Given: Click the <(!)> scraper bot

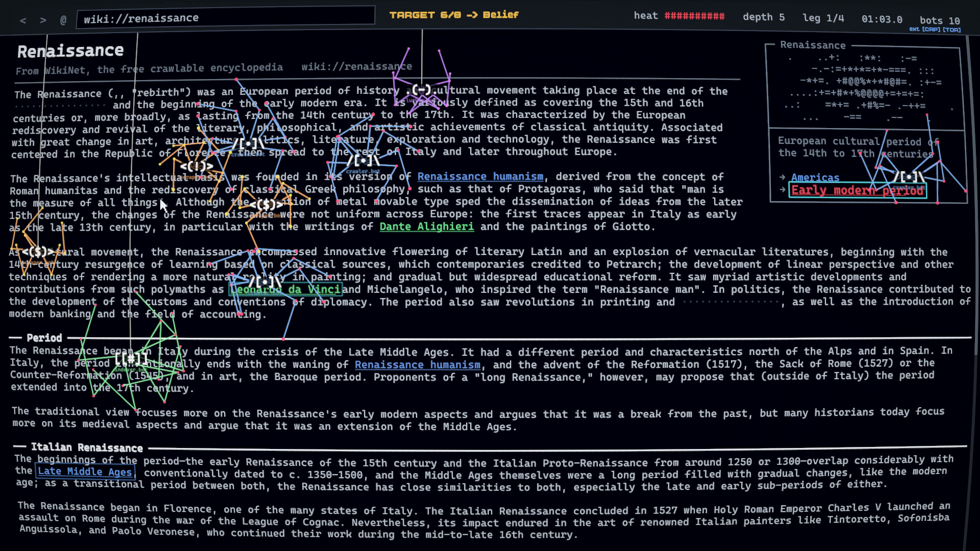Looking at the screenshot, I should 197,166.
